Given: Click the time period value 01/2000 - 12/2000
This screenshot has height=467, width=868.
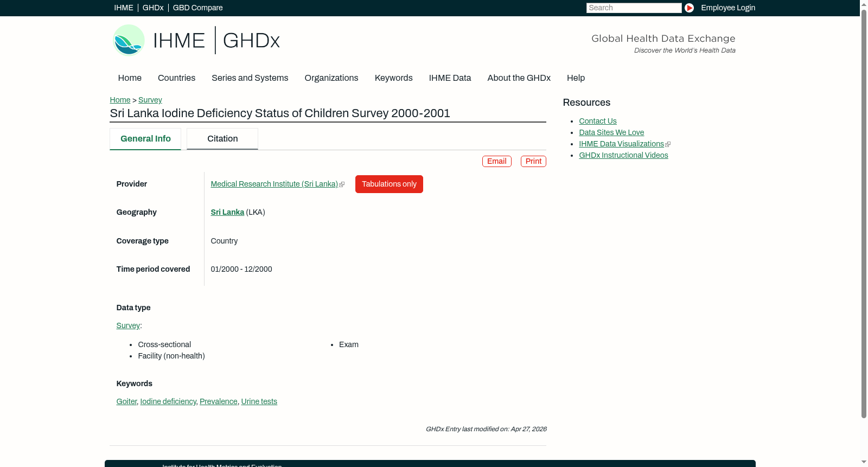Looking at the screenshot, I should [241, 269].
